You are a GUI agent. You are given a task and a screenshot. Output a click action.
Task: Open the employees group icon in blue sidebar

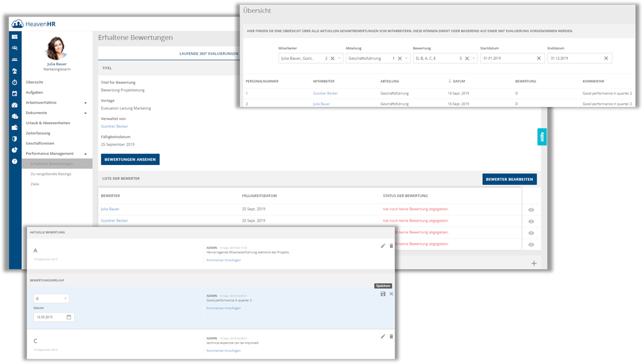pyautogui.click(x=14, y=59)
